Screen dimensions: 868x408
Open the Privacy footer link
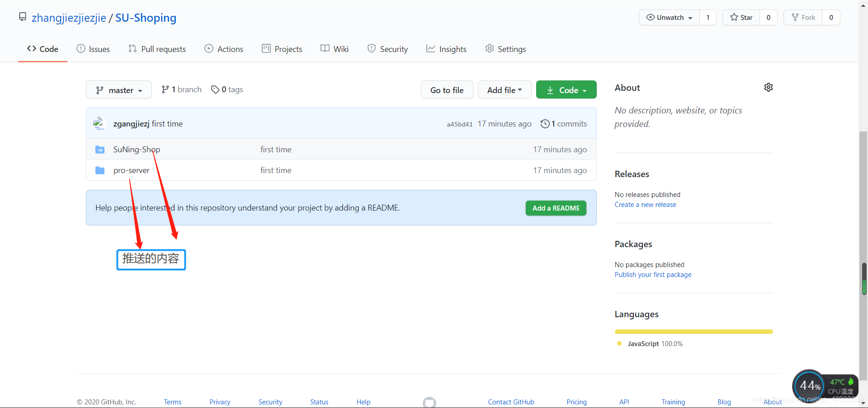pyautogui.click(x=220, y=402)
